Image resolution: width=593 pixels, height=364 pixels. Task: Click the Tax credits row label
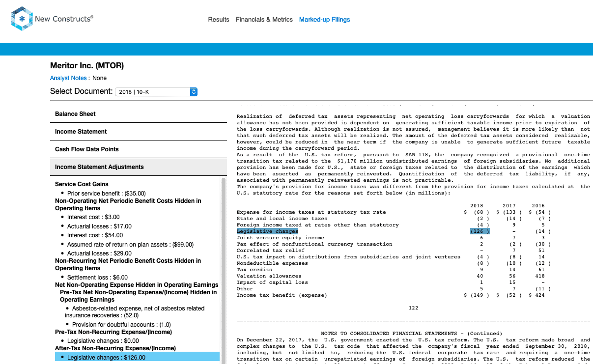point(254,270)
